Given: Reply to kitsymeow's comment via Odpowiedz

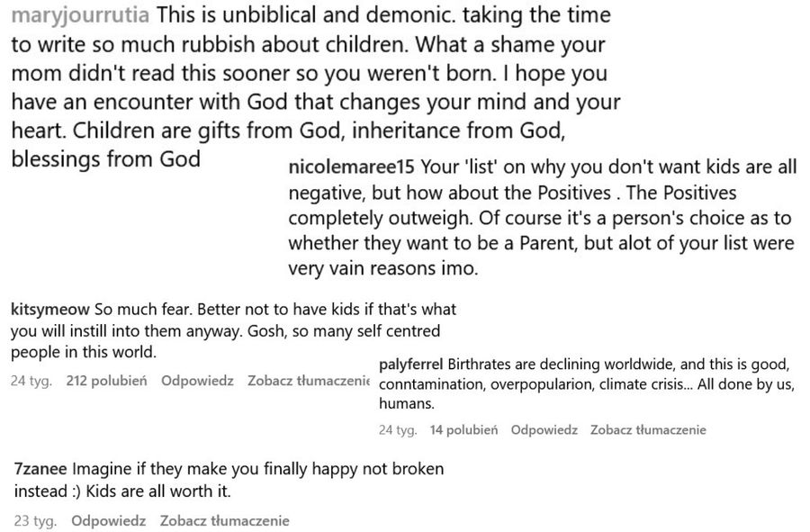Looking at the screenshot, I should 197,381.
